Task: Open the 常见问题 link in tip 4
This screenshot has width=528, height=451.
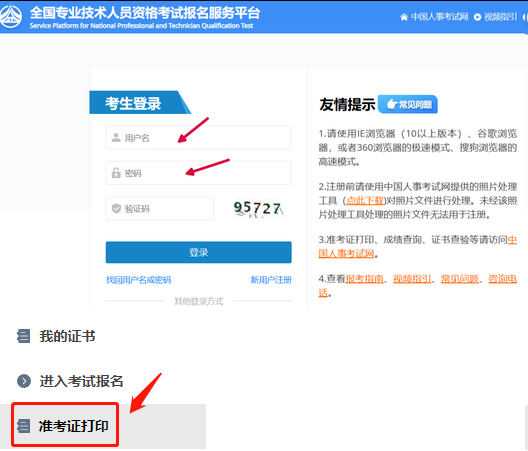Action: (460, 279)
